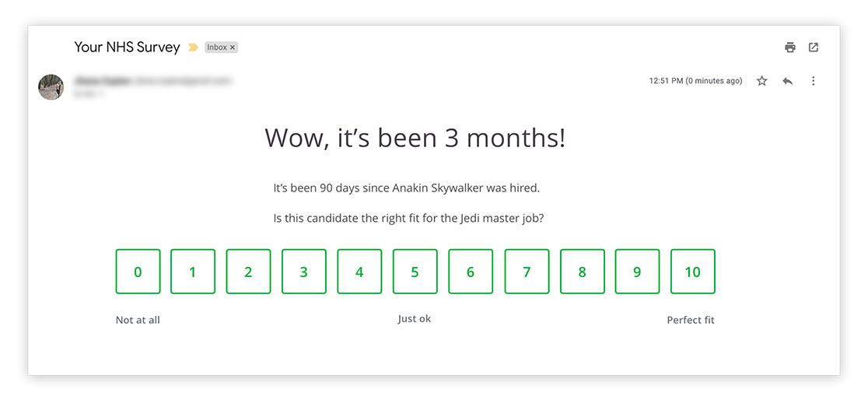Select rating 8 on the scale

pyautogui.click(x=582, y=272)
